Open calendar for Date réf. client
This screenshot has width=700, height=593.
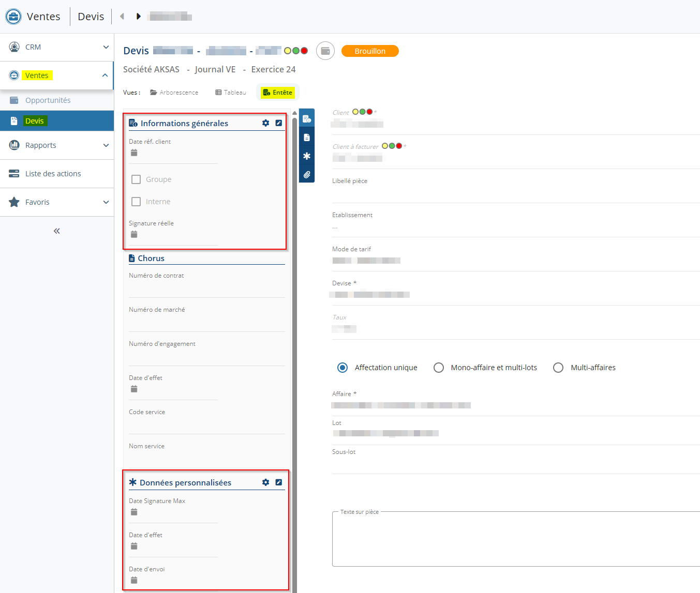(x=134, y=153)
